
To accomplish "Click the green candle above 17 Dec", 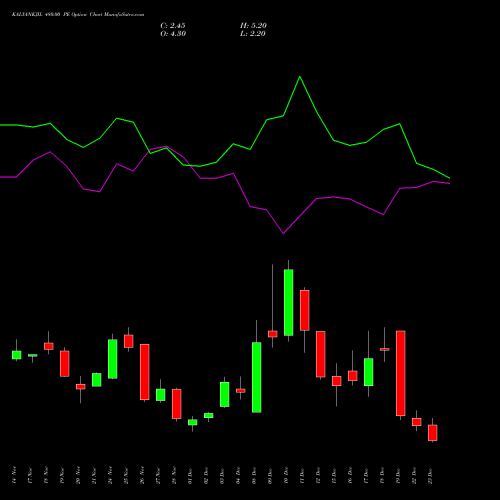I will pyautogui.click(x=369, y=372).
